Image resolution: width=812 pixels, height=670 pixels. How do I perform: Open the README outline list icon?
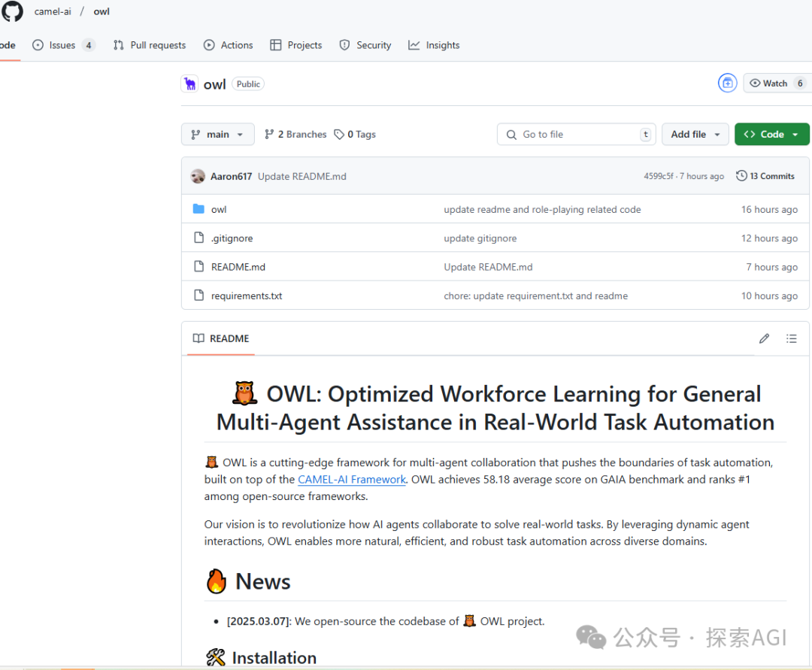tap(791, 338)
